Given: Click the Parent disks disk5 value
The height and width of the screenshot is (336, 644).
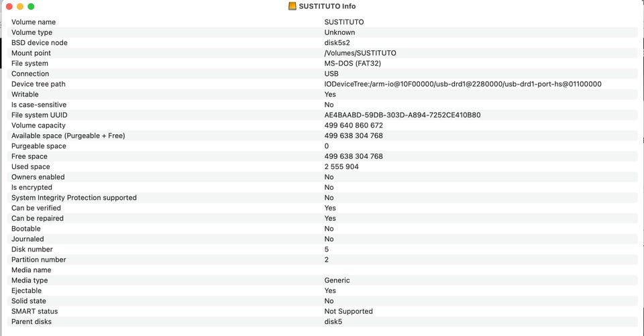Looking at the screenshot, I should (x=333, y=322).
